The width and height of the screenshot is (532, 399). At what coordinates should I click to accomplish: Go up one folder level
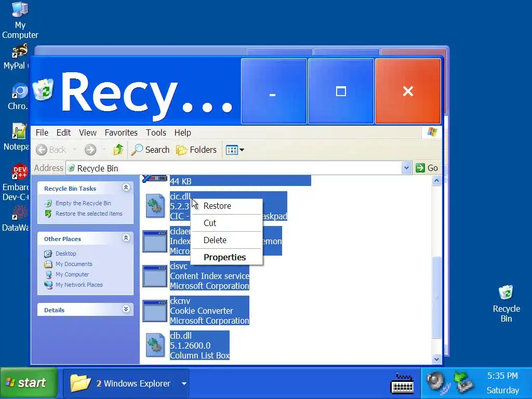click(118, 150)
